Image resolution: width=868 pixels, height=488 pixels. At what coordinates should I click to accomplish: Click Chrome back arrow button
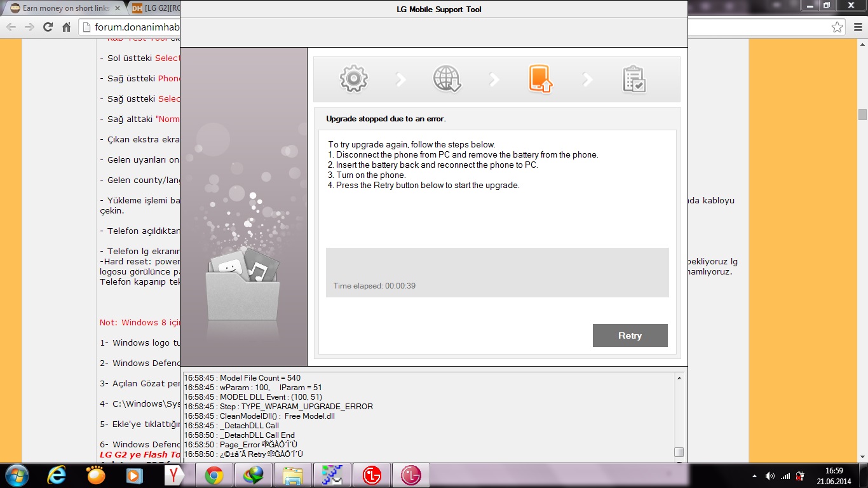coord(11,27)
